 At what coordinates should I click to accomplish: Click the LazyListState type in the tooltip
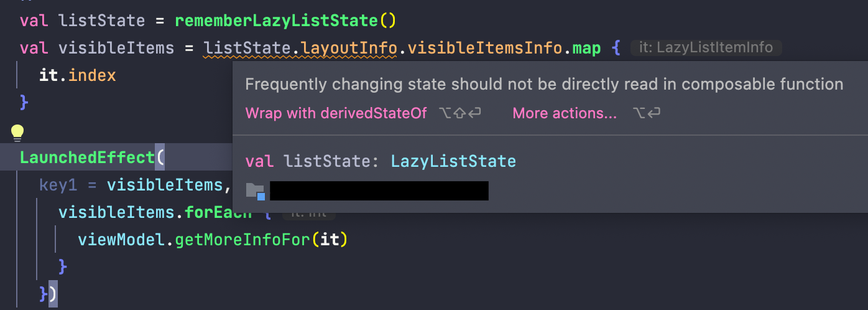click(x=453, y=162)
